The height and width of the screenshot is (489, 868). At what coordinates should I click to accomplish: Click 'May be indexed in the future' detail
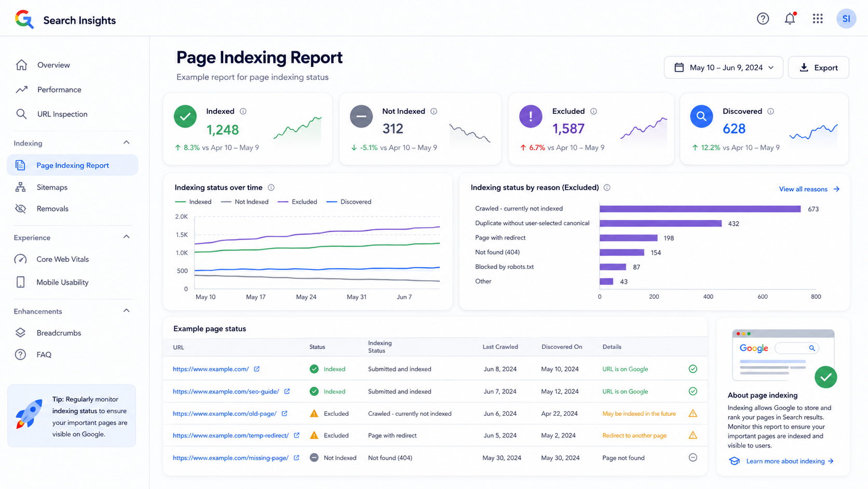pos(639,414)
